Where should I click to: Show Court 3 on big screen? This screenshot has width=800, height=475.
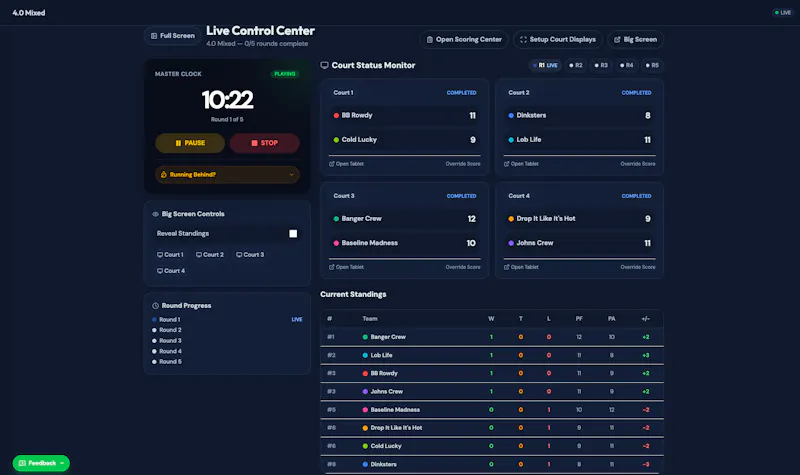pos(250,255)
